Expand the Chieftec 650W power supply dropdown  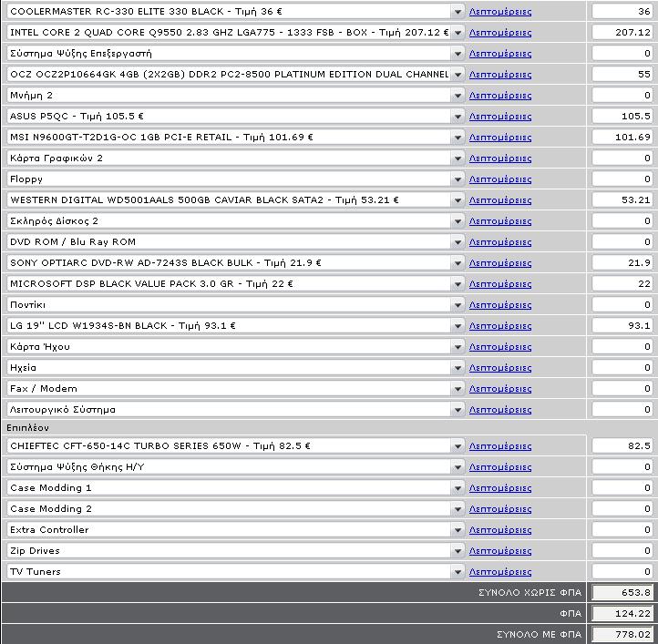(x=457, y=446)
